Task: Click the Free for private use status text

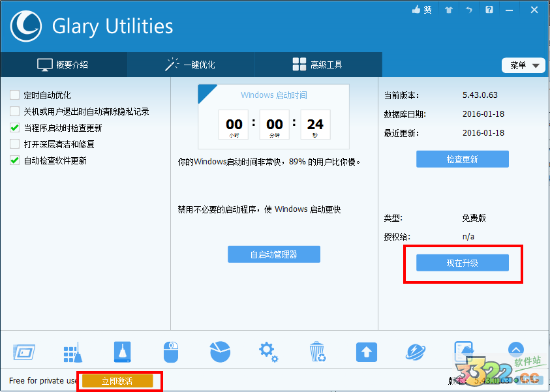Action: (43, 380)
